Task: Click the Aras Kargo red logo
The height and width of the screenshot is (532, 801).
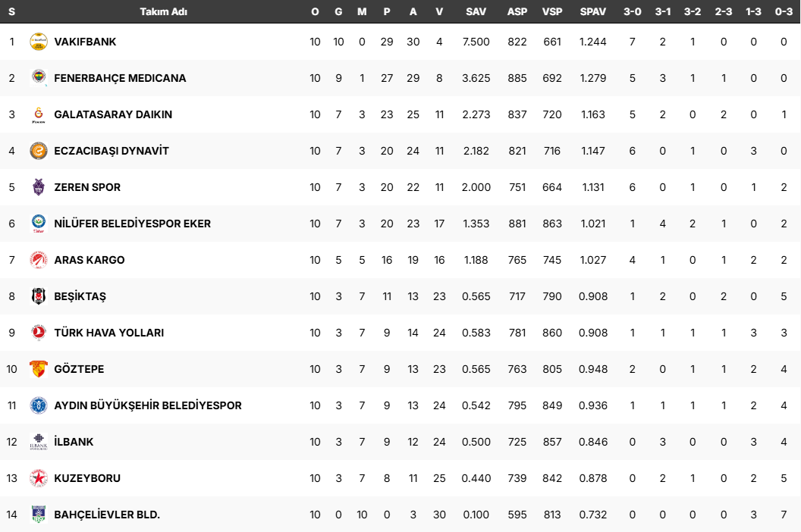Action: click(39, 260)
